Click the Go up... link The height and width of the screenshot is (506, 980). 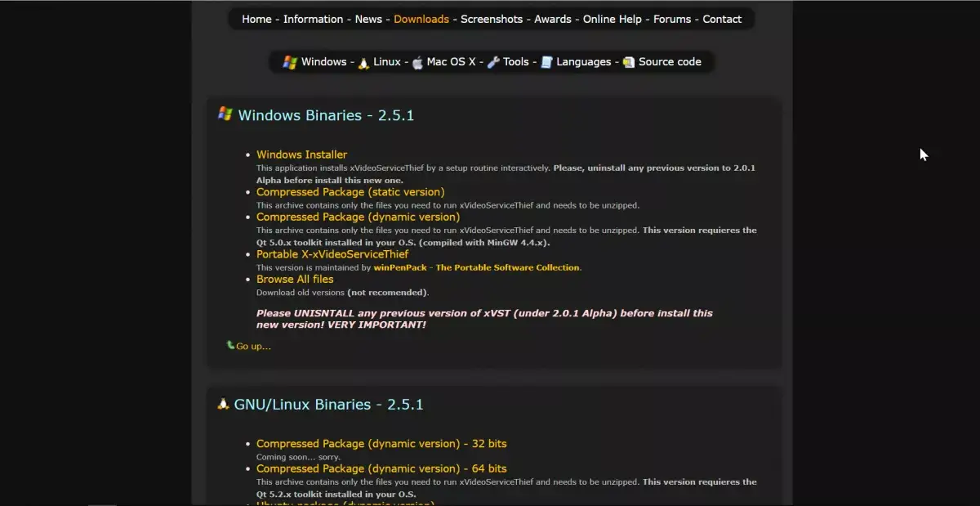pos(253,347)
